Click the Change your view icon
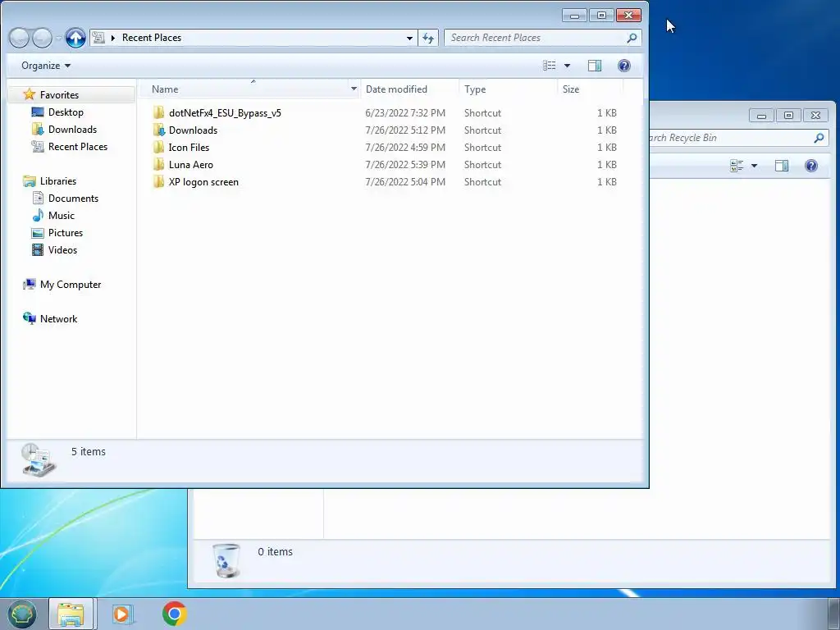The height and width of the screenshot is (630, 840). pyautogui.click(x=549, y=66)
